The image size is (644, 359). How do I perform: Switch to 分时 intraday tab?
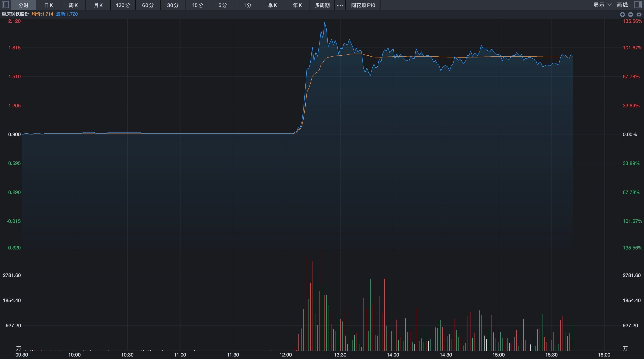(x=23, y=5)
